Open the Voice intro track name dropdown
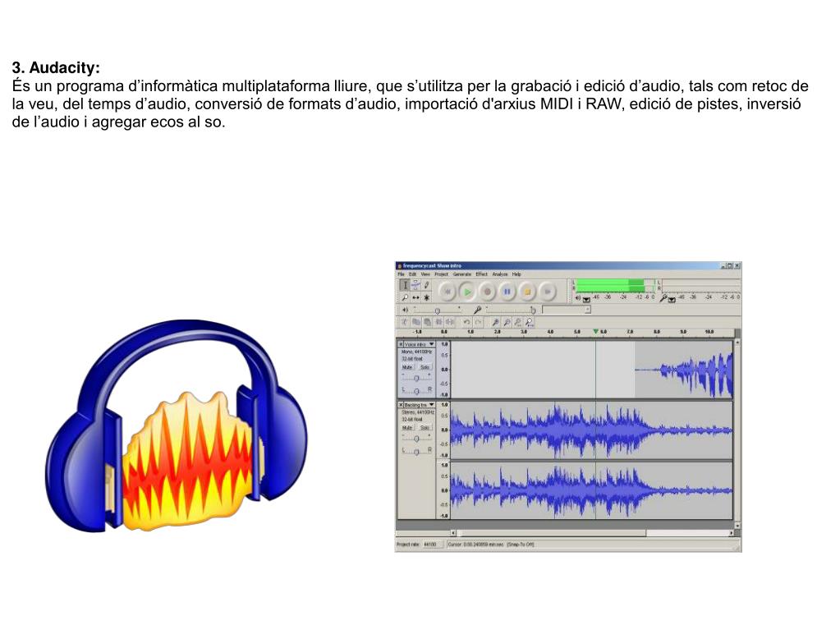 click(x=431, y=344)
